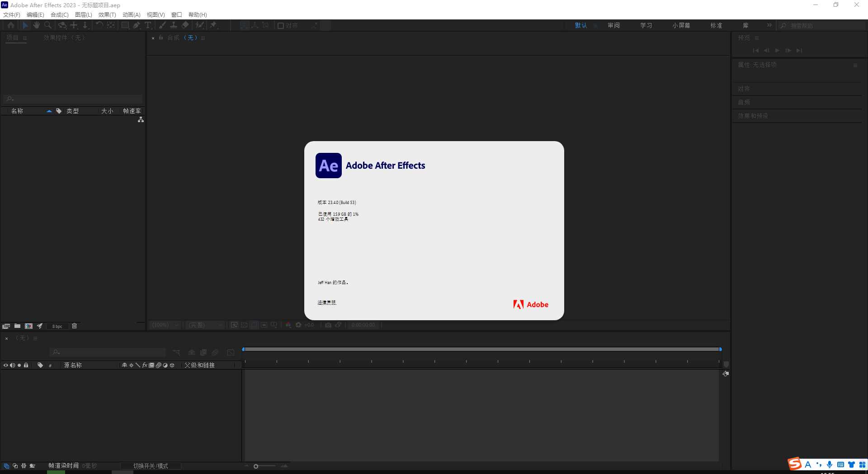Click the trash delete icon in Project panel

coord(75,326)
